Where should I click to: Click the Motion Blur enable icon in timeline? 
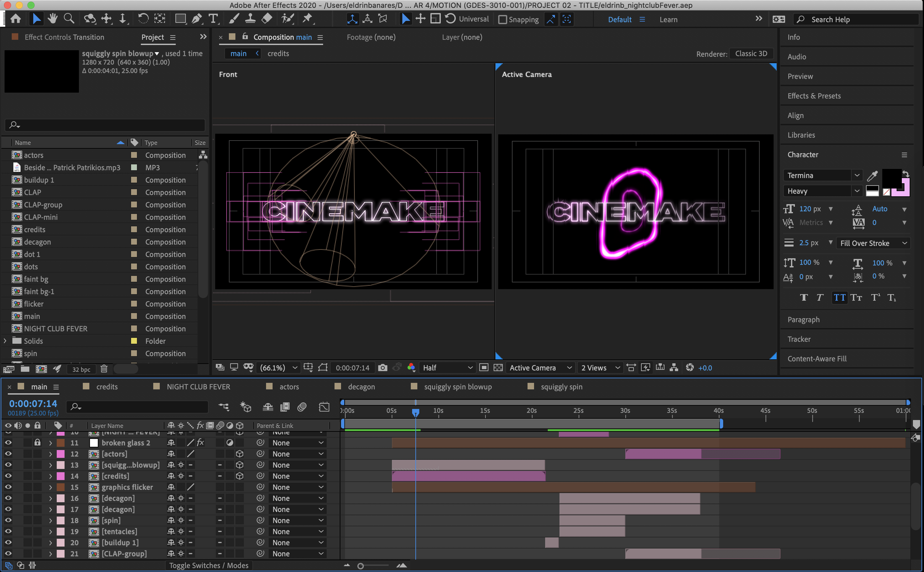pos(302,407)
